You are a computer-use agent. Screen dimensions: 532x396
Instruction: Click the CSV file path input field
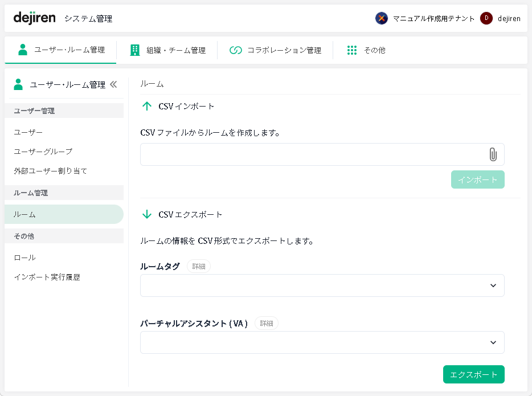pyautogui.click(x=310, y=154)
